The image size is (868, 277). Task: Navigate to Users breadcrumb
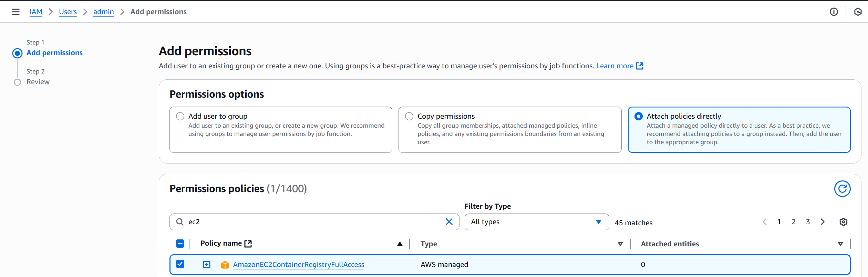tap(68, 12)
